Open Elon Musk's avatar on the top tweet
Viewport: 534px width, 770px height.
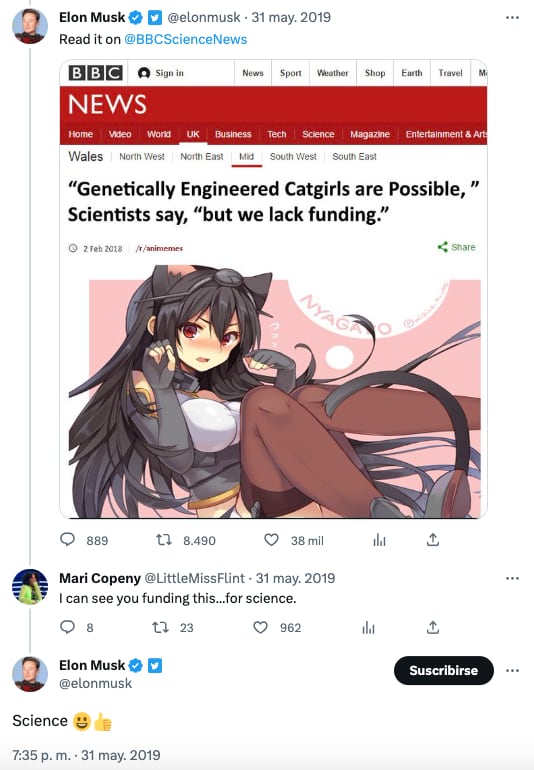point(30,26)
